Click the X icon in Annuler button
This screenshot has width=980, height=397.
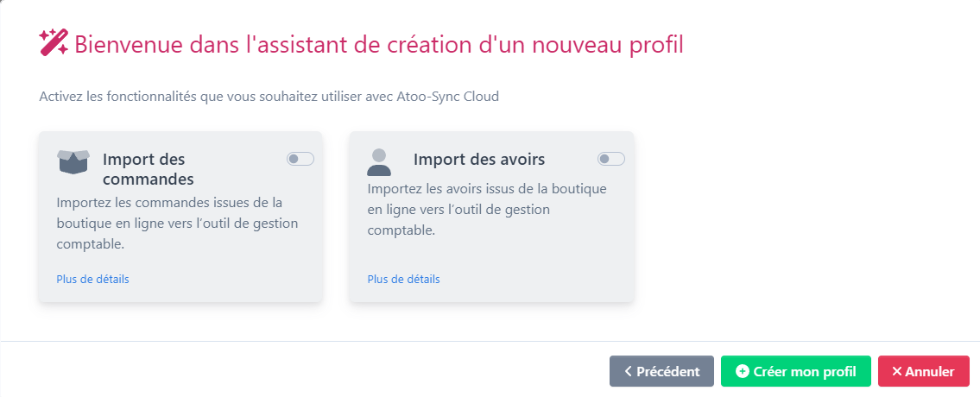click(x=896, y=371)
